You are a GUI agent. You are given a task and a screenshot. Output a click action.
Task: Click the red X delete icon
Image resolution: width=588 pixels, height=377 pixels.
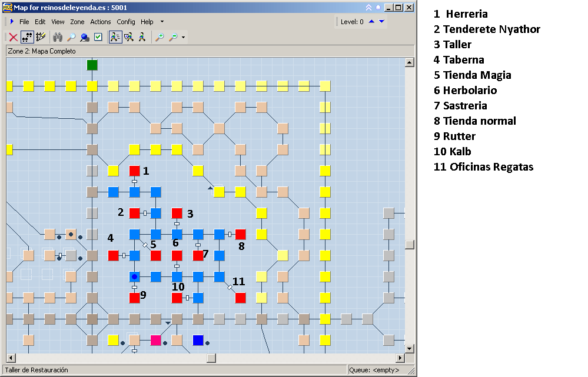point(13,37)
